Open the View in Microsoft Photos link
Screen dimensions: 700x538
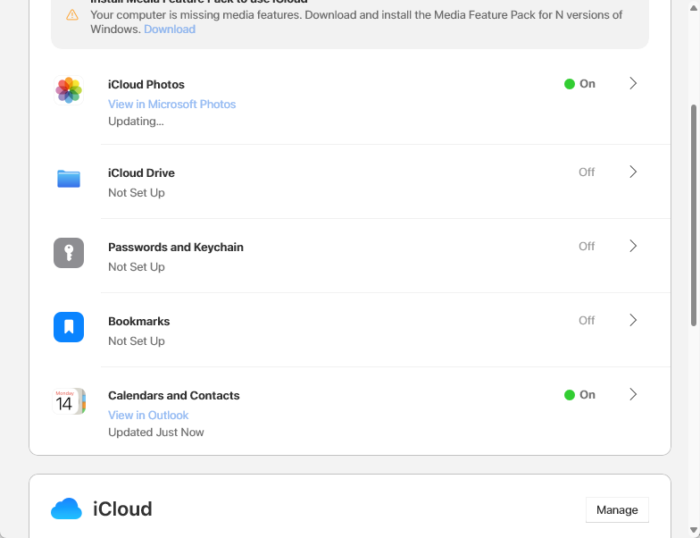pos(172,104)
